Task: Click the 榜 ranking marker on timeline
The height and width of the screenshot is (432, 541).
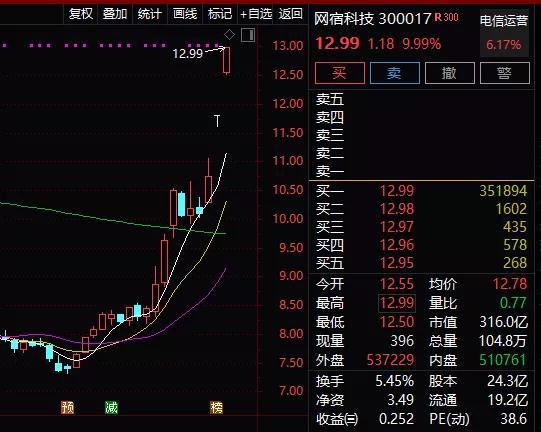Action: (217, 408)
